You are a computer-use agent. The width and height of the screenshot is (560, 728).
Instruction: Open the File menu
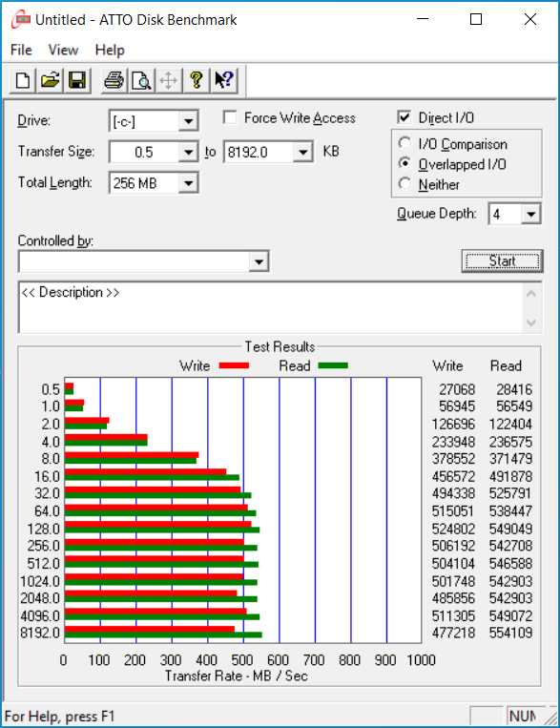tap(21, 51)
